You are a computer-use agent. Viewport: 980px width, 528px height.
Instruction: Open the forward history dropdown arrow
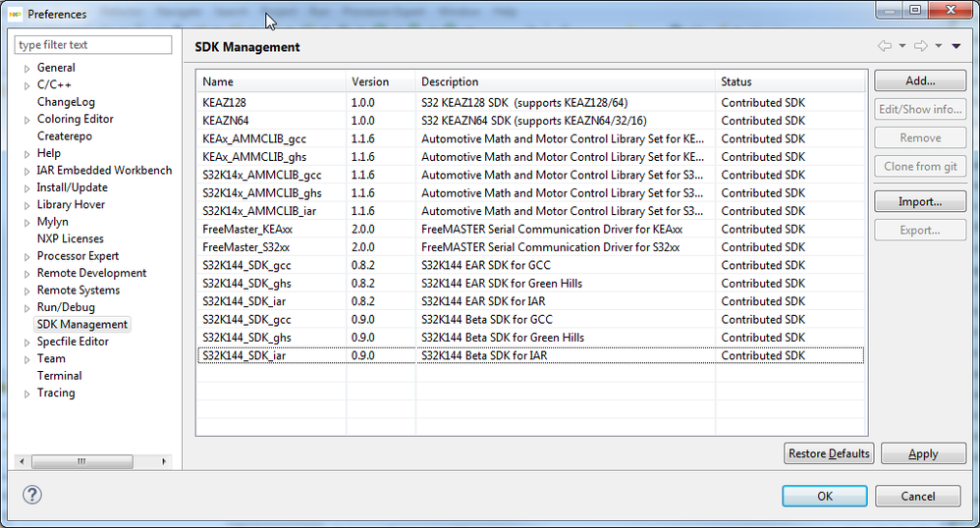click(x=938, y=45)
